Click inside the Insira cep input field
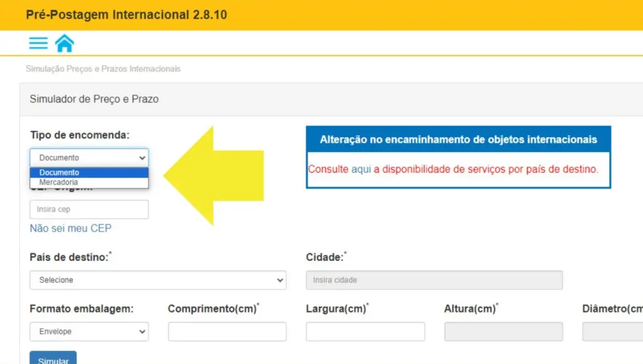The width and height of the screenshot is (643, 364). click(x=89, y=209)
